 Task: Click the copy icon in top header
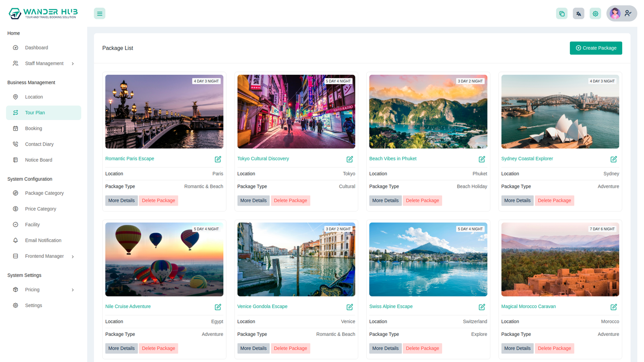click(561, 14)
